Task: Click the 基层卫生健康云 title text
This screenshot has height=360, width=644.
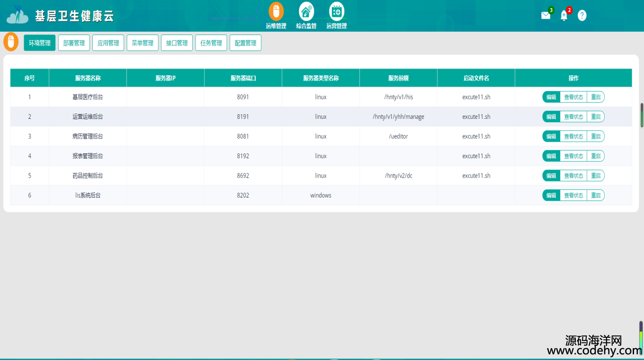Action: pos(74,16)
